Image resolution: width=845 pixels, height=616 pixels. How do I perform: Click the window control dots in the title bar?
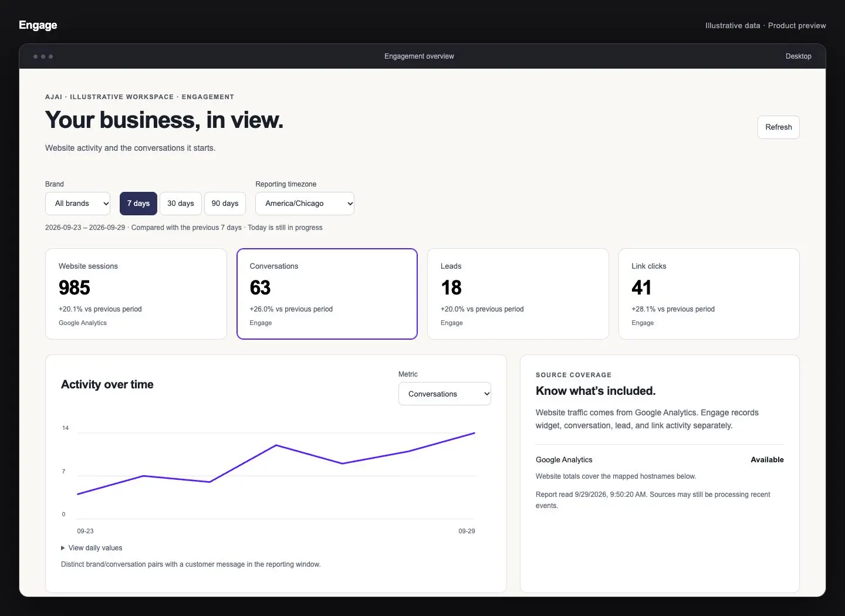pyautogui.click(x=43, y=56)
